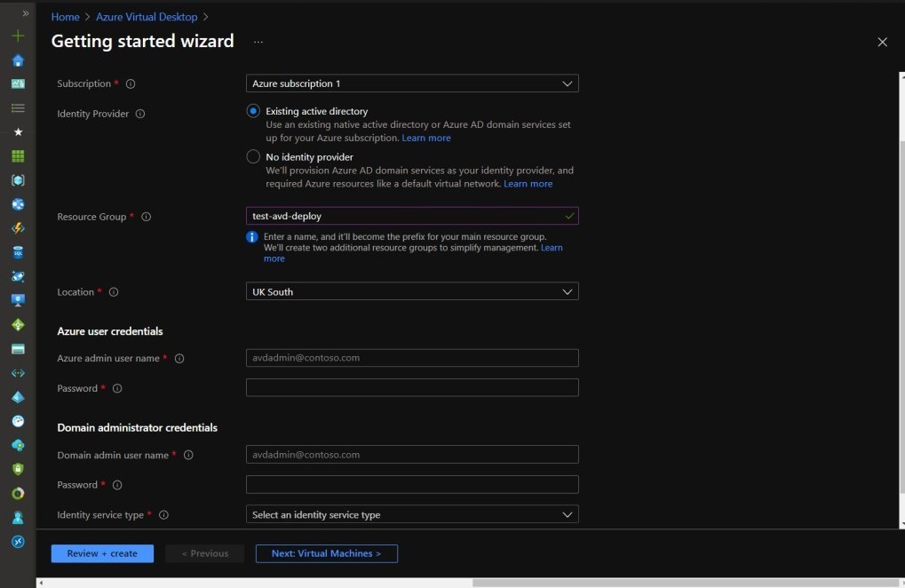This screenshot has height=588, width=905.
Task: Open All resources green grid icon
Action: tap(18, 156)
